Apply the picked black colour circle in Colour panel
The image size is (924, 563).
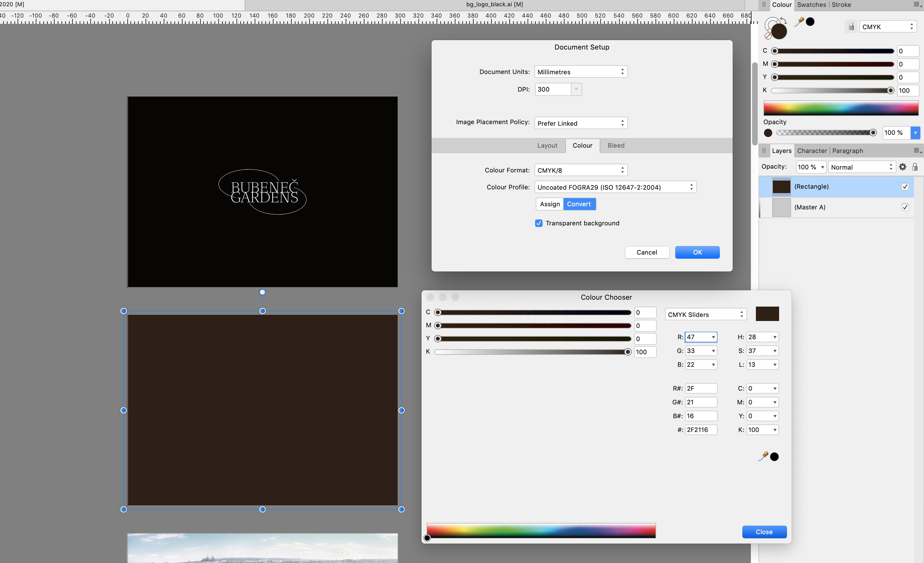[x=810, y=22]
